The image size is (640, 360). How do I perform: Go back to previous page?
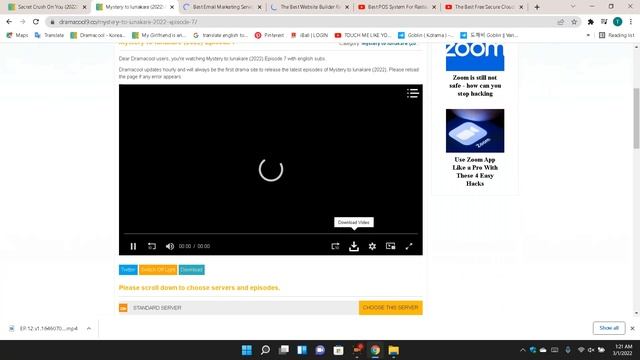coord(9,22)
